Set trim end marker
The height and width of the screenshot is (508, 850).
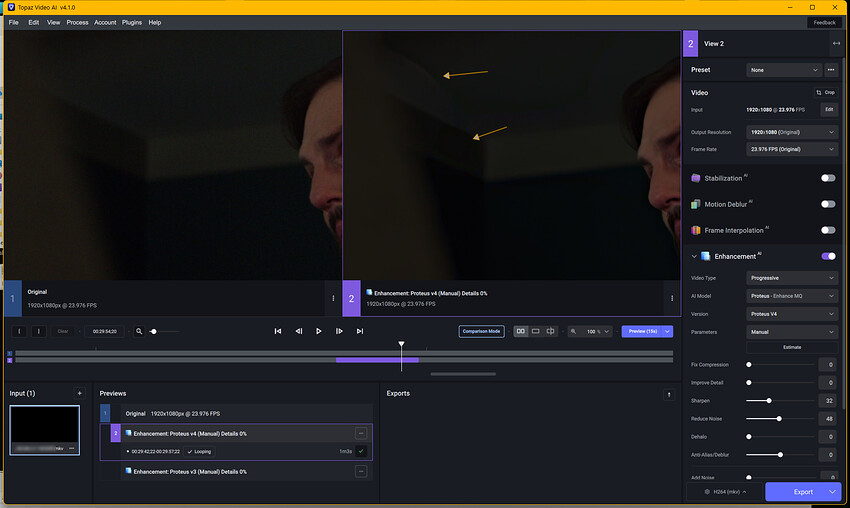tap(38, 331)
